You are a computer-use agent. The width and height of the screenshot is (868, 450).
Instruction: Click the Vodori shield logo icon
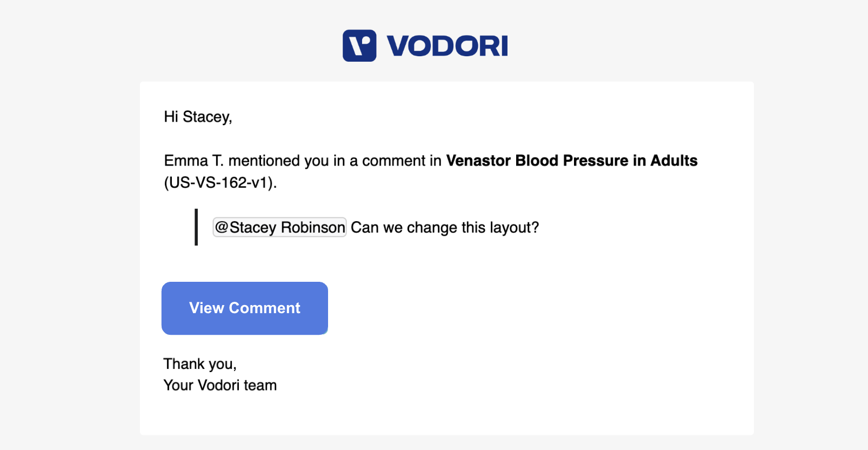tap(359, 45)
